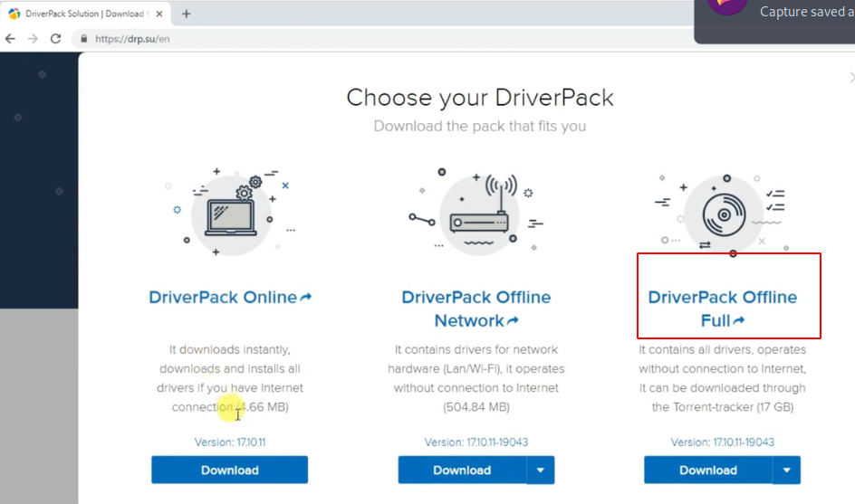
Task: Download DriverPack Offline Full
Action: tap(707, 470)
